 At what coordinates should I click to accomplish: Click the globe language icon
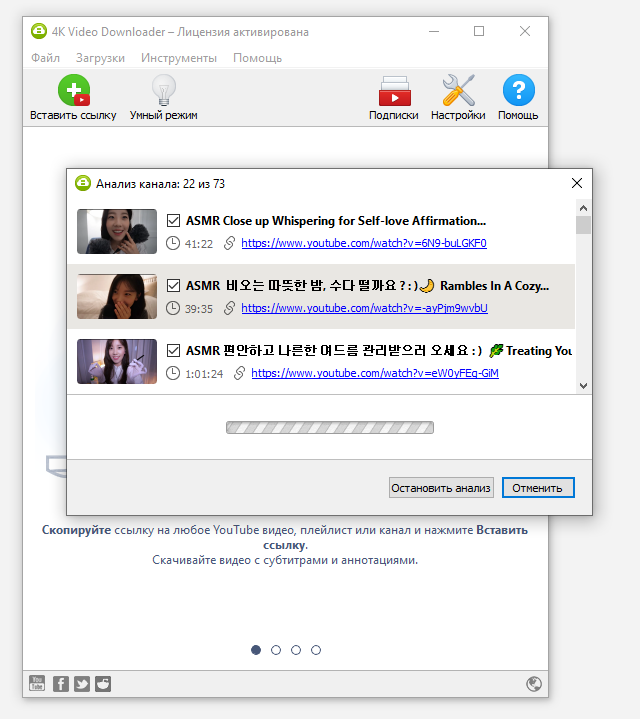pyautogui.click(x=534, y=684)
